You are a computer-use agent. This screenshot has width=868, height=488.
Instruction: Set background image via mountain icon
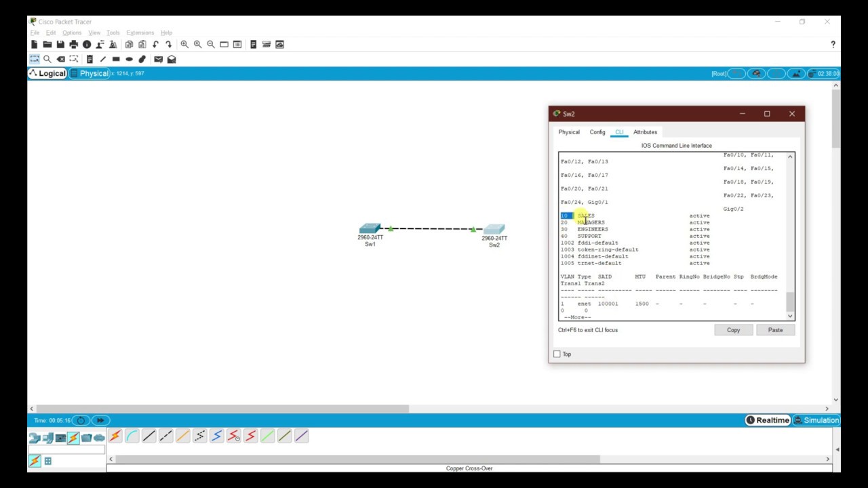795,73
